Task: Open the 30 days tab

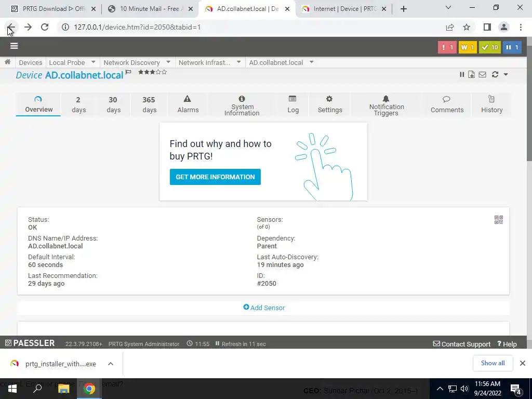Action: pyautogui.click(x=113, y=104)
